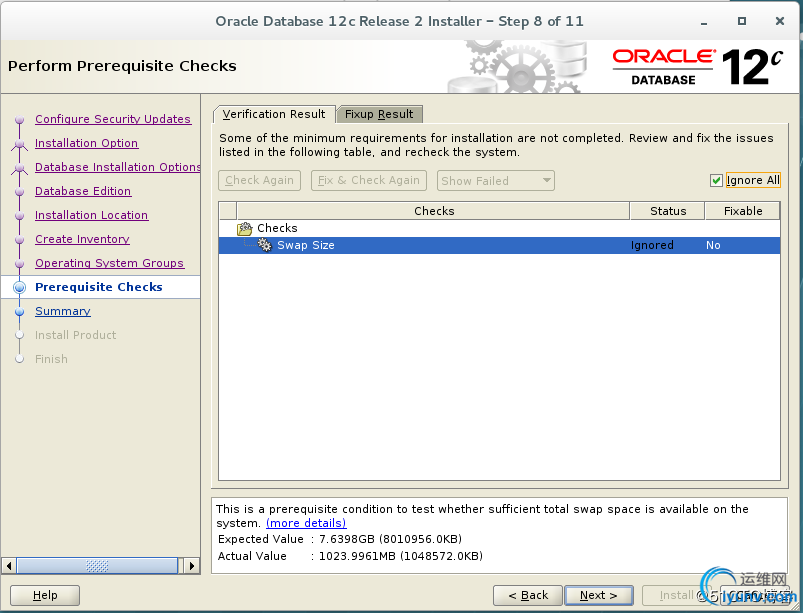
Task: Click the Next button
Action: click(x=599, y=595)
